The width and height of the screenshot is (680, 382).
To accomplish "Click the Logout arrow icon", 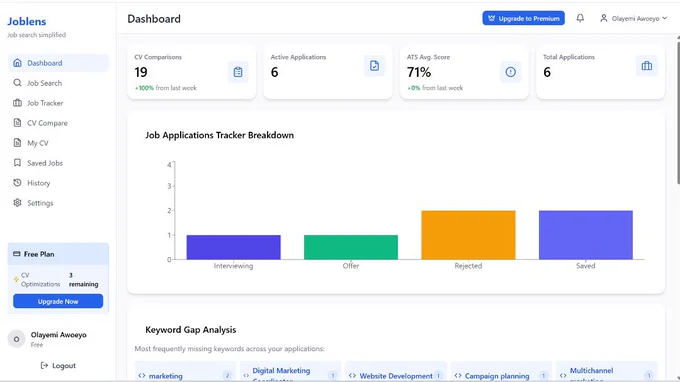I will (44, 366).
